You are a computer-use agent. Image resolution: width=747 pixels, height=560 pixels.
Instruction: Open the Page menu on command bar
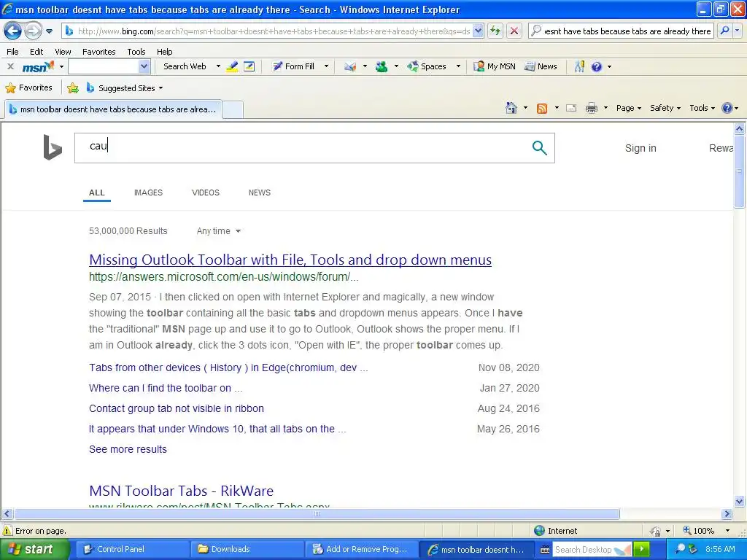628,108
